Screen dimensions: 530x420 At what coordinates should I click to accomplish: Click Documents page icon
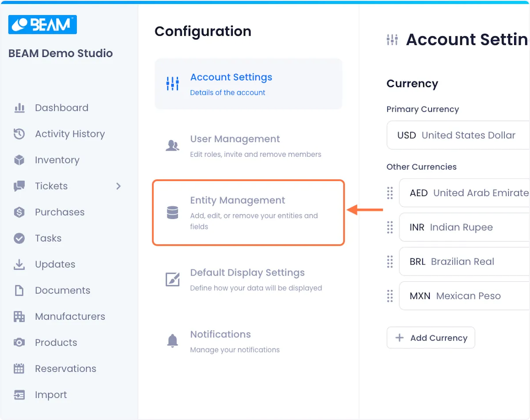19,290
